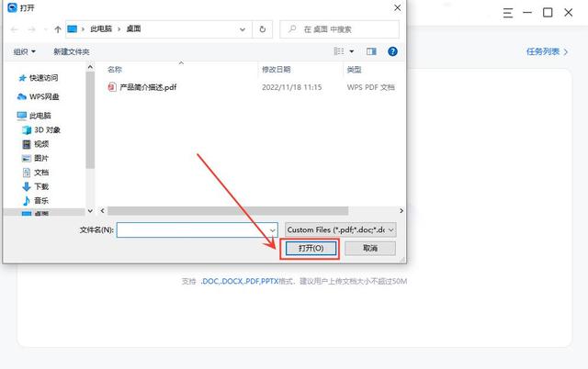
Task: Go up one folder level
Action: [x=57, y=29]
